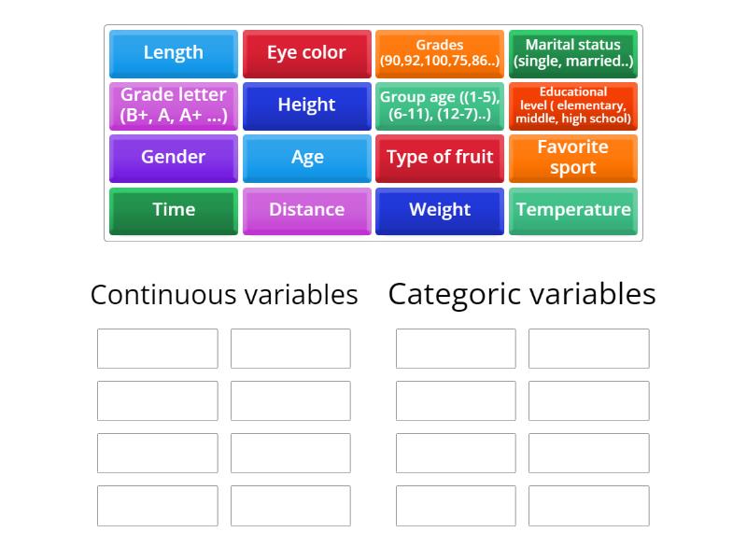
Task: Select the Distance card
Action: [306, 210]
